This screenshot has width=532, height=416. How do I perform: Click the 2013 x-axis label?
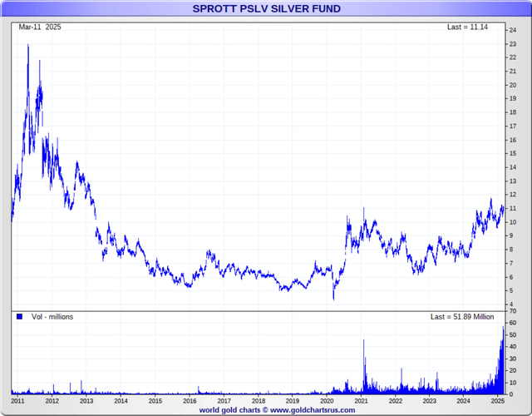click(86, 401)
